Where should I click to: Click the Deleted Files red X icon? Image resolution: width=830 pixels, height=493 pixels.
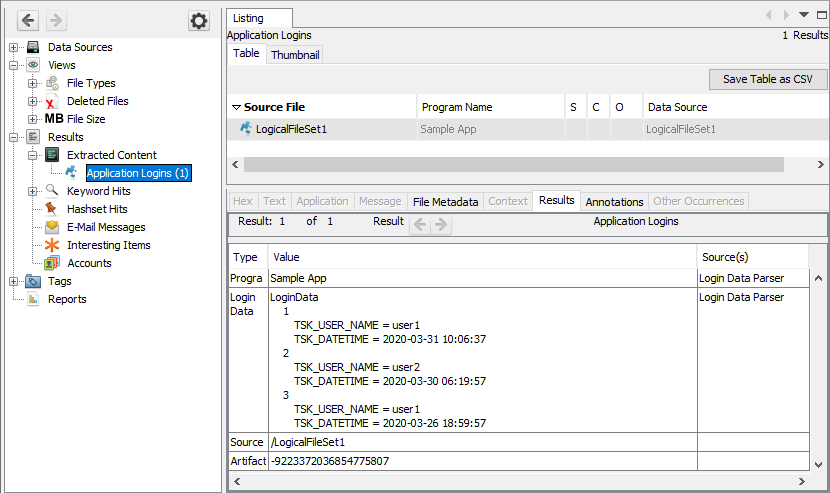[x=52, y=101]
